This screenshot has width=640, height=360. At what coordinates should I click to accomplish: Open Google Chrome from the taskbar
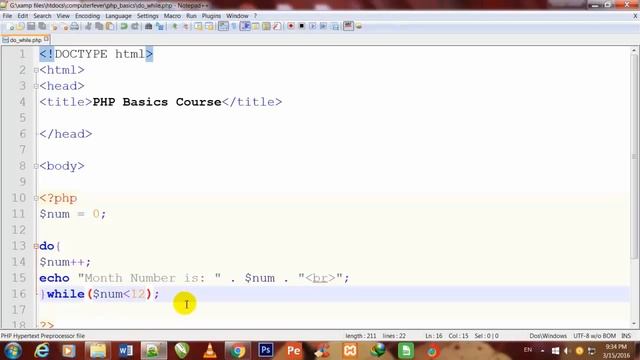coord(238,351)
